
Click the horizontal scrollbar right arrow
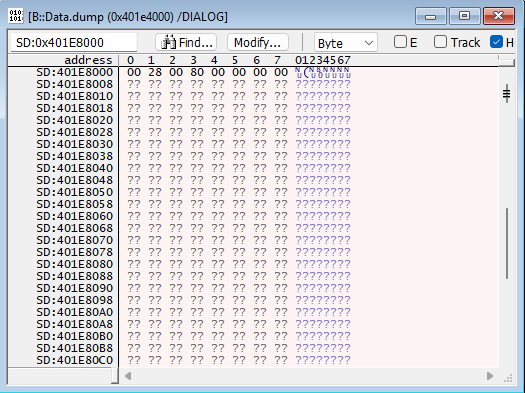point(490,376)
